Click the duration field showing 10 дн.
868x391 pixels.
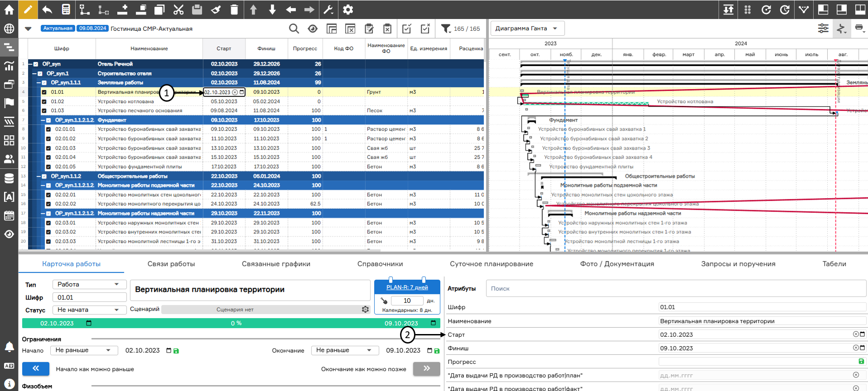pos(407,301)
